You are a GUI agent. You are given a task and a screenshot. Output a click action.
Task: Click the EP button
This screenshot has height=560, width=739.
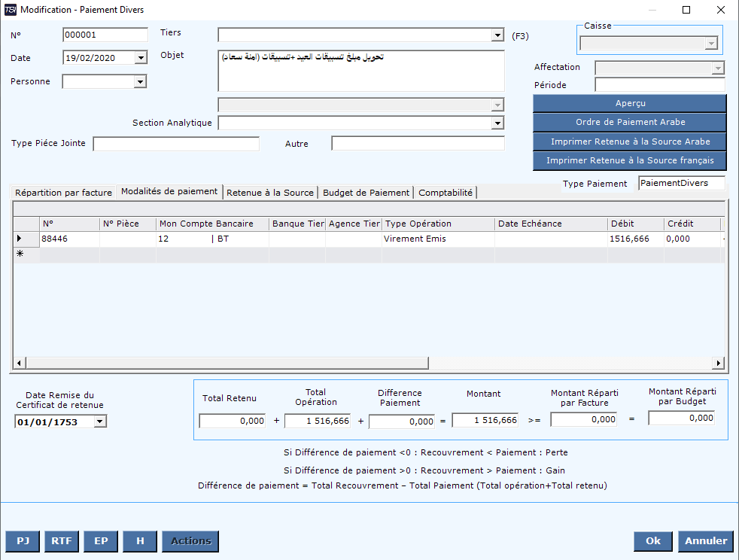101,540
